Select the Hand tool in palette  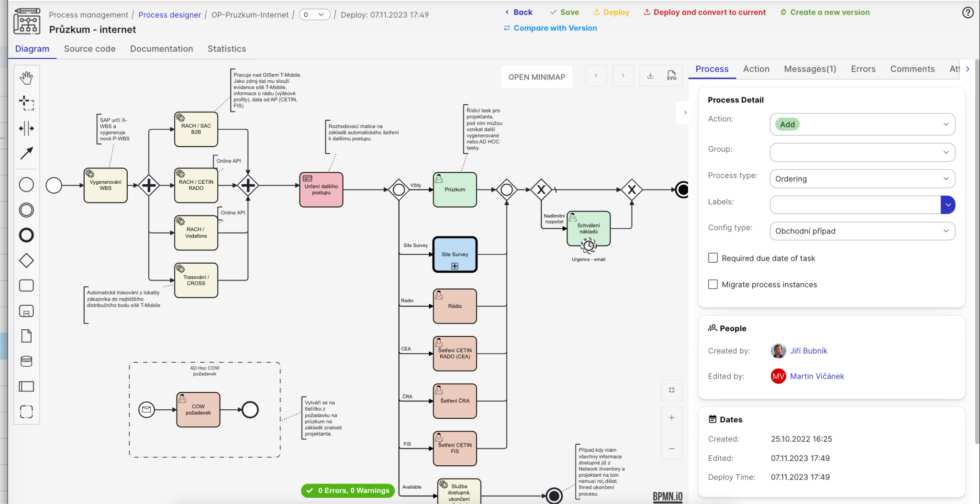26,78
